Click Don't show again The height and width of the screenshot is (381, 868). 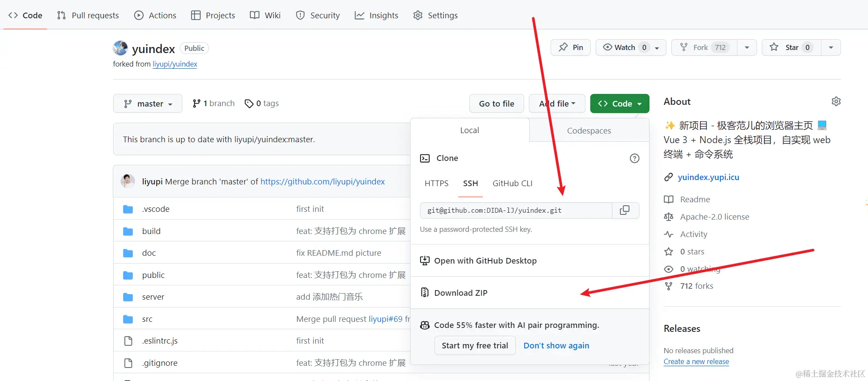point(556,345)
